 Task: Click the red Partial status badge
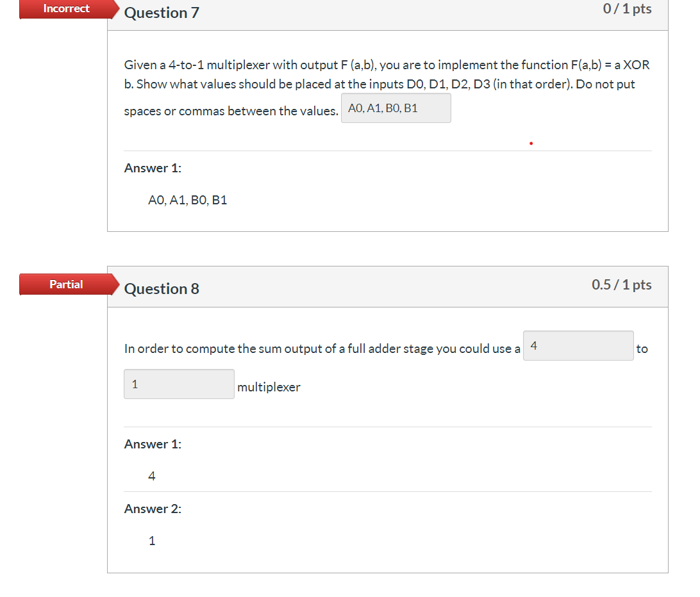coord(67,284)
